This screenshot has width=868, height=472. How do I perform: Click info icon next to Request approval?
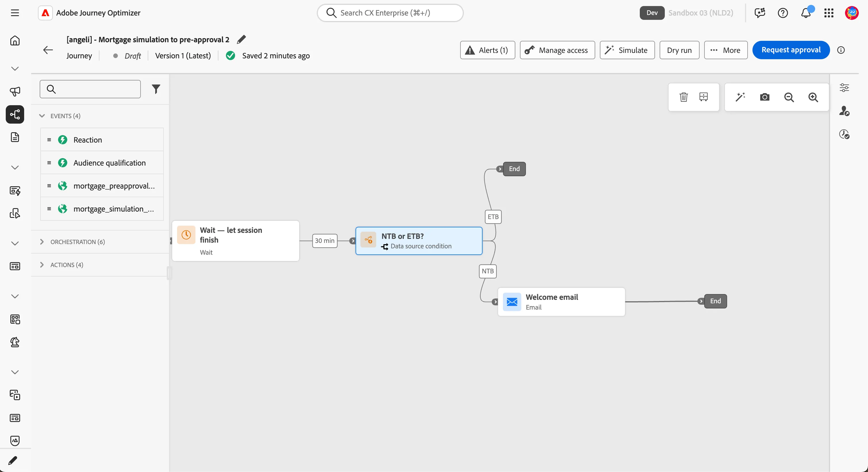click(x=841, y=50)
